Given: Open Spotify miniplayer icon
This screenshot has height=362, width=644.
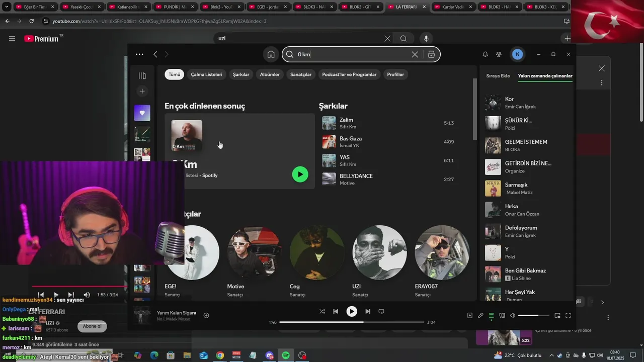Looking at the screenshot, I should (x=557, y=315).
